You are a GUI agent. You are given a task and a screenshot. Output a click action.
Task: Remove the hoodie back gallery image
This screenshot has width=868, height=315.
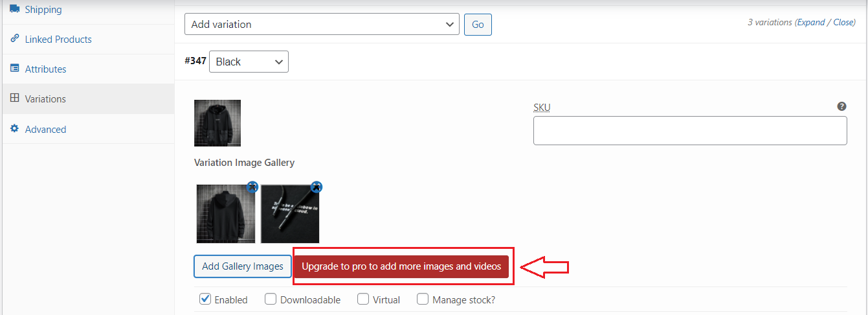point(252,187)
